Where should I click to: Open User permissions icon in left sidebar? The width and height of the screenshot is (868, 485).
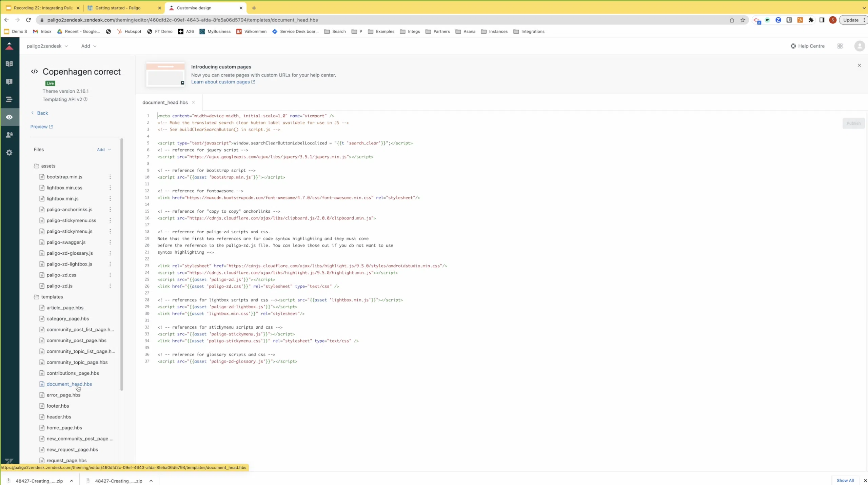[9, 135]
